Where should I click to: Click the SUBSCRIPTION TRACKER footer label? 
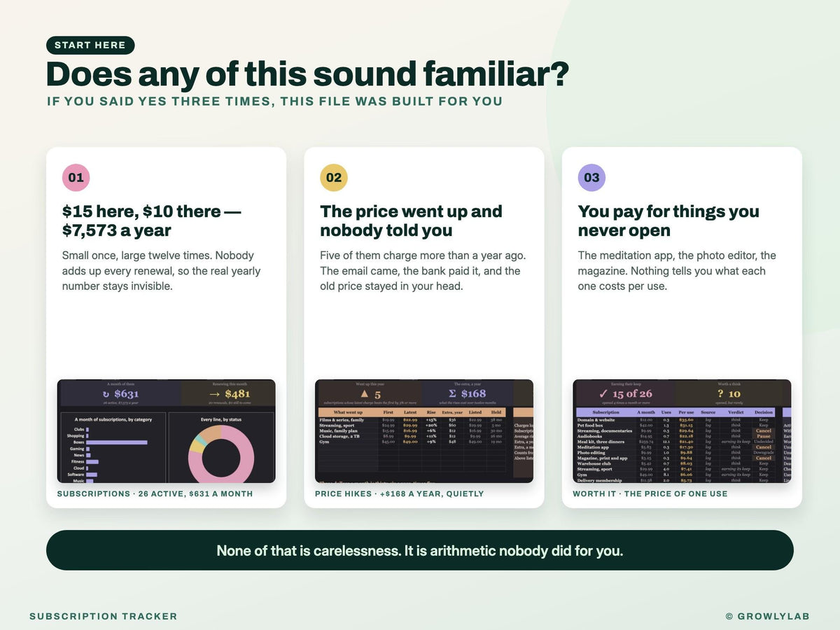pos(104,617)
